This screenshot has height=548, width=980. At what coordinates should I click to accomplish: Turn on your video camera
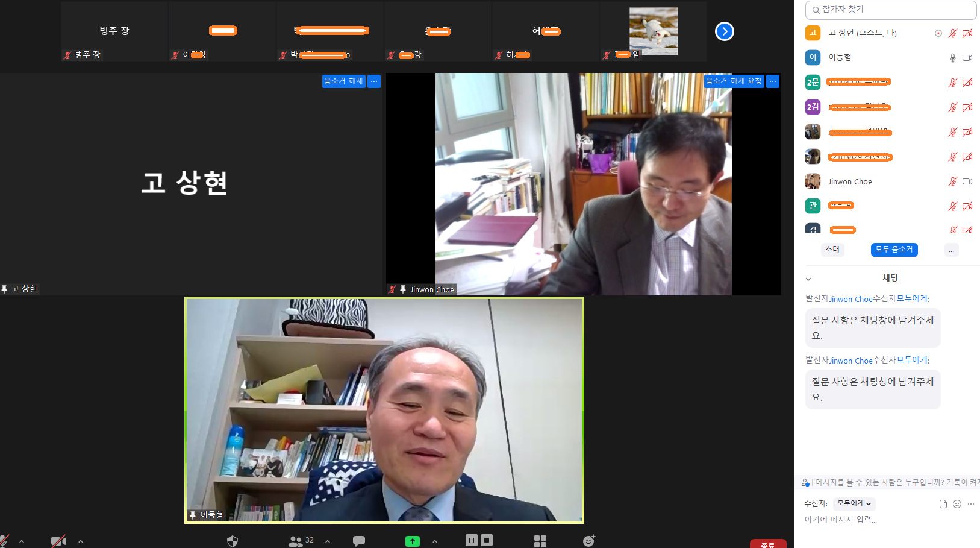pos(58,541)
